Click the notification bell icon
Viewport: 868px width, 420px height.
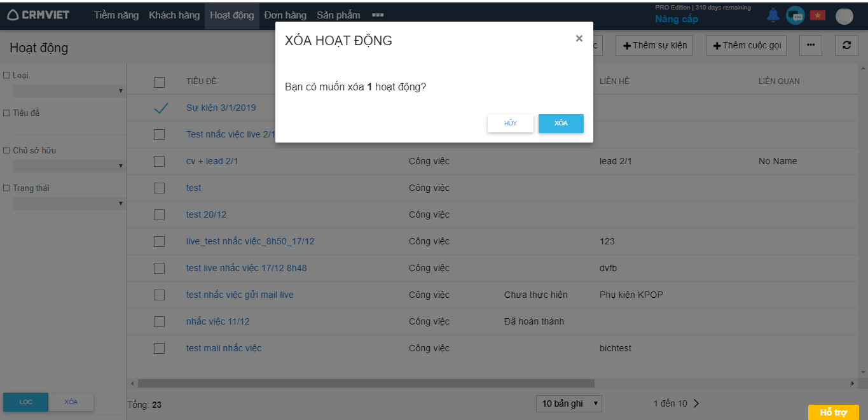pos(773,15)
